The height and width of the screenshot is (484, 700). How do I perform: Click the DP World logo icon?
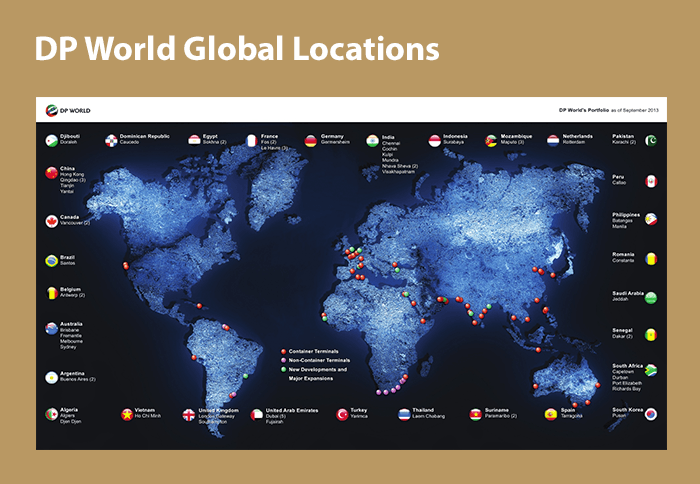pyautogui.click(x=52, y=110)
